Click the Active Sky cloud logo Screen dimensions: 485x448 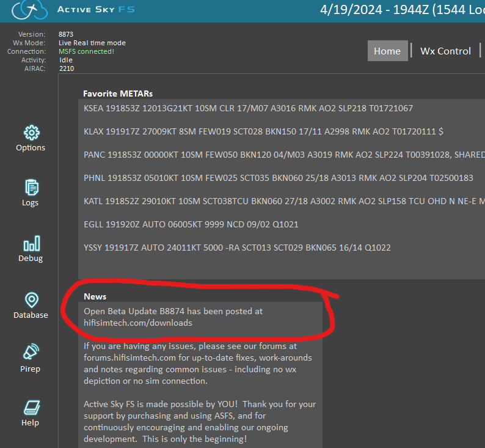point(30,10)
